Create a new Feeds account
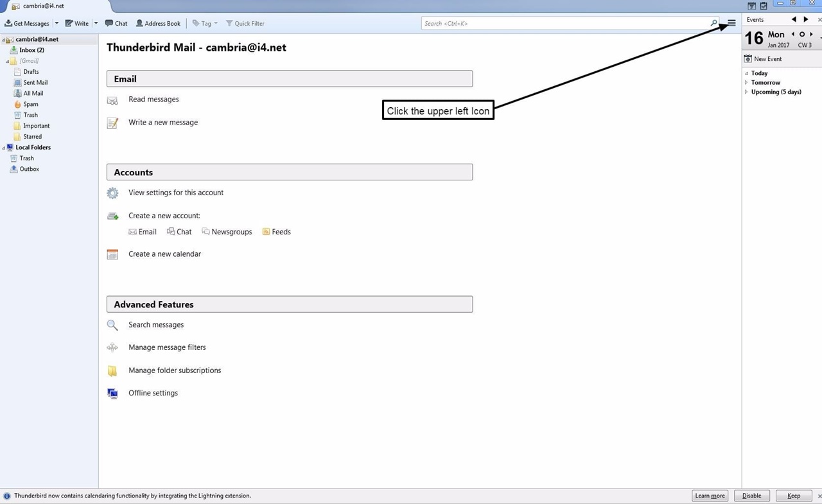Viewport: 822px width, 504px height. point(277,232)
